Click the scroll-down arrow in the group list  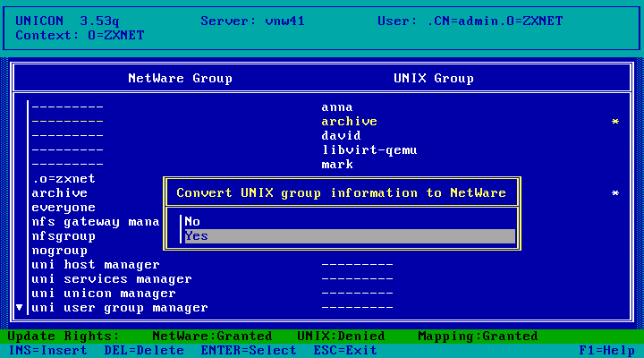[x=20, y=308]
